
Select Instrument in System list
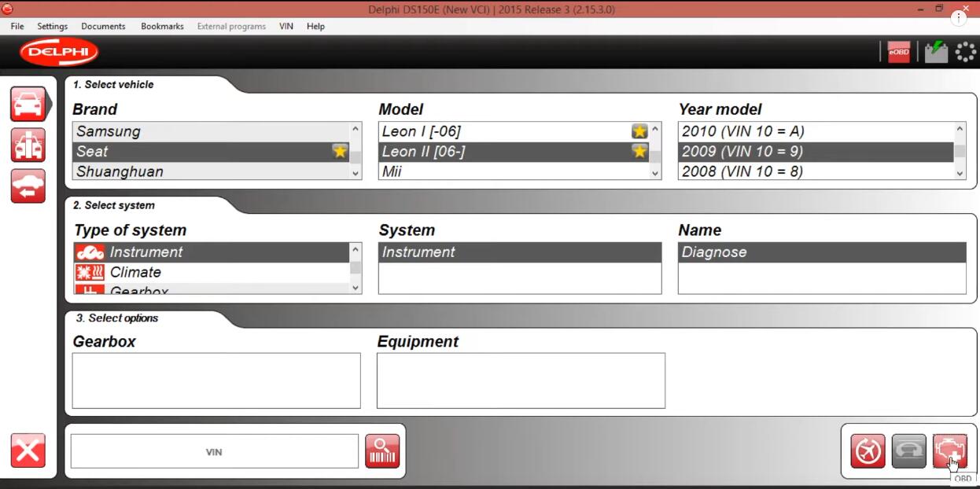tap(520, 252)
